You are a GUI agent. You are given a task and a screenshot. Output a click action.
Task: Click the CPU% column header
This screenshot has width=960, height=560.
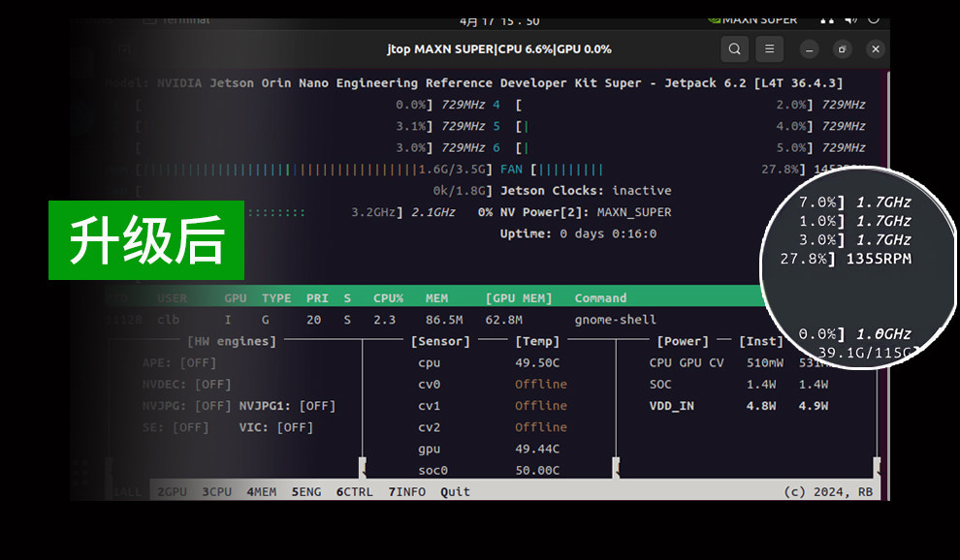point(388,298)
